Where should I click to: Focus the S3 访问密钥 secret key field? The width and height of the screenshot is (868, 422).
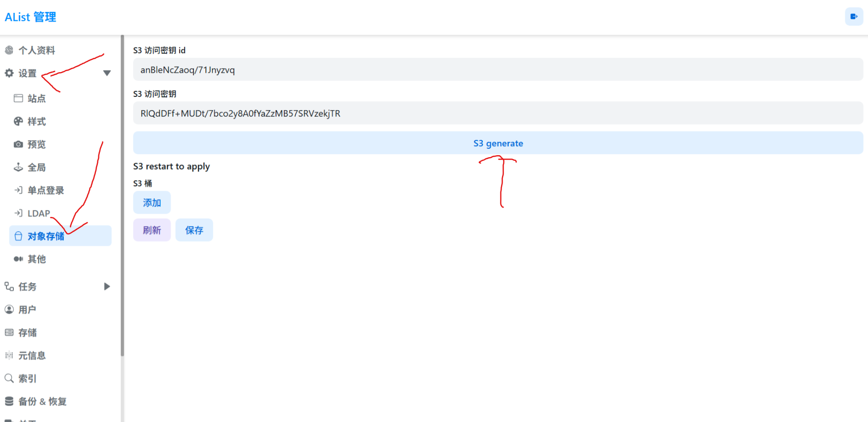point(498,113)
